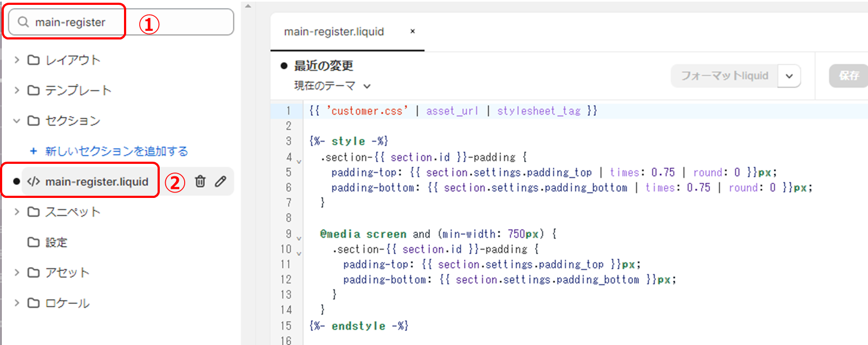Image resolution: width=868 pixels, height=345 pixels.
Task: Fold code at line 10
Action: coord(299,253)
